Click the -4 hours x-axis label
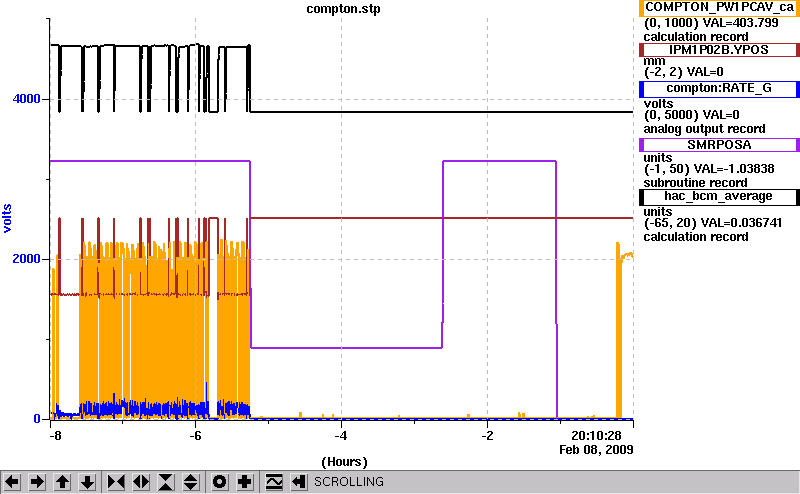Image resolution: width=800 pixels, height=494 pixels. tap(341, 436)
